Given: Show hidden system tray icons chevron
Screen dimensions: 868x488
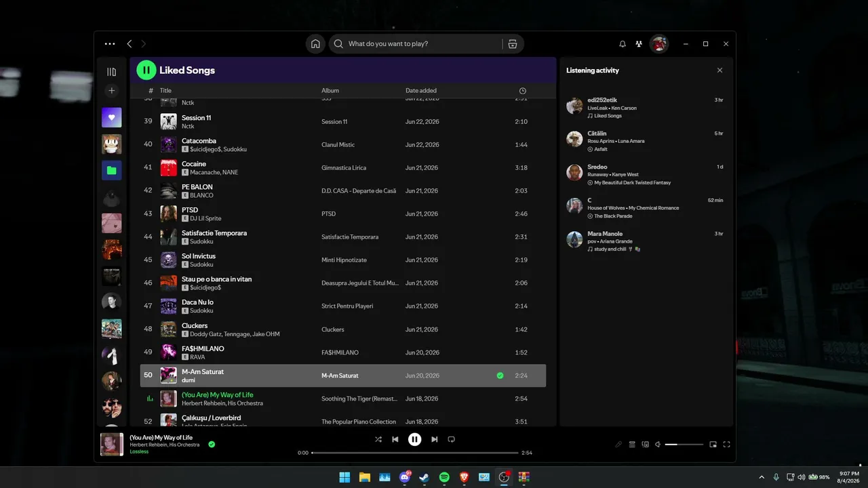Looking at the screenshot, I should tap(762, 477).
